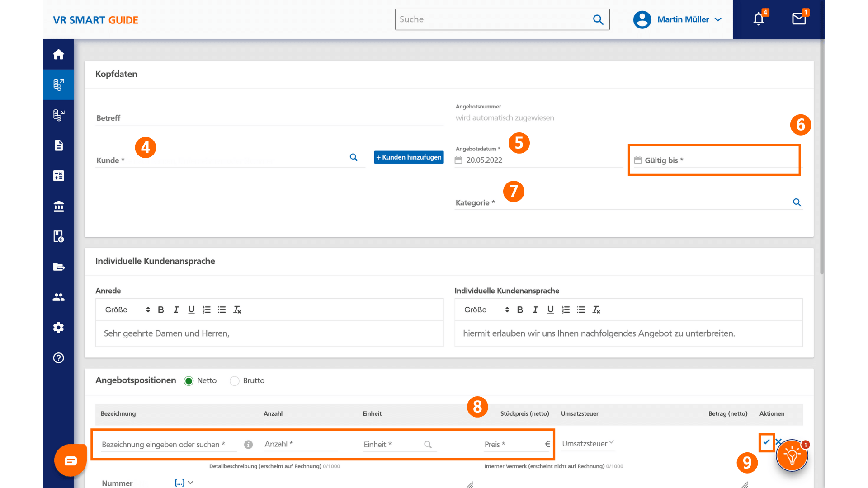Image resolution: width=868 pixels, height=488 pixels.
Task: Open the calculator icon in sidebar
Action: 58,175
